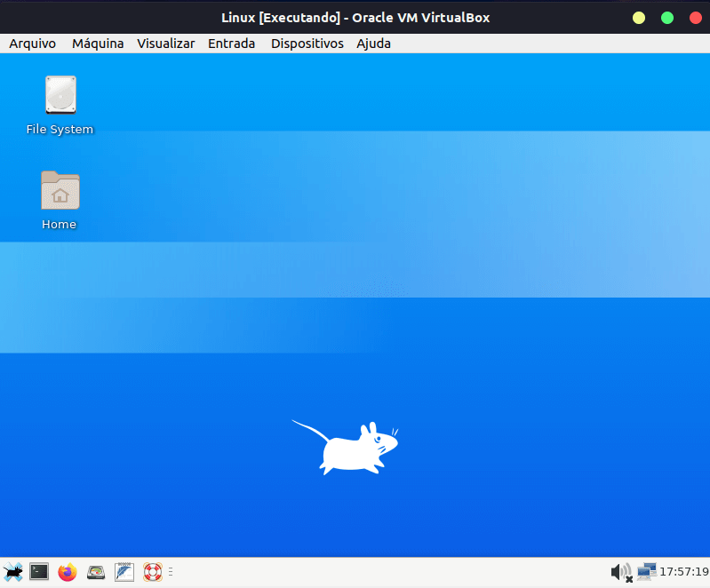
Task: Select the Home folder desktop icon
Action: [x=60, y=190]
